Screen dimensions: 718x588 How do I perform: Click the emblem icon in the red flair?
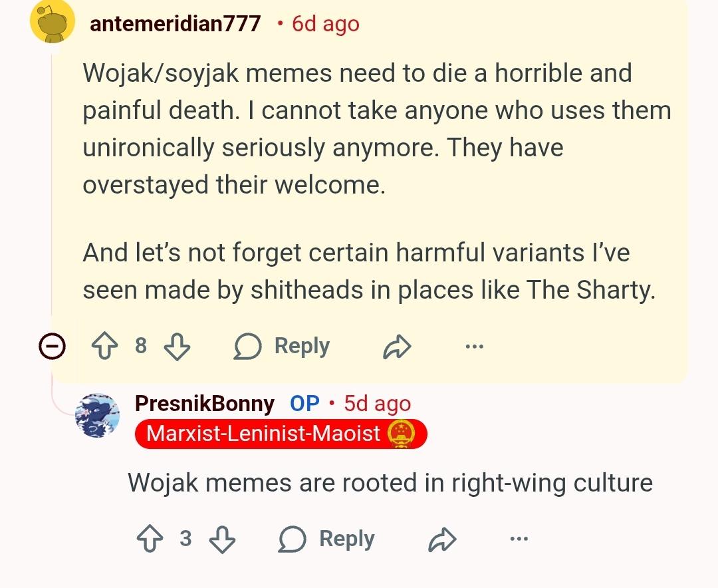[x=402, y=434]
